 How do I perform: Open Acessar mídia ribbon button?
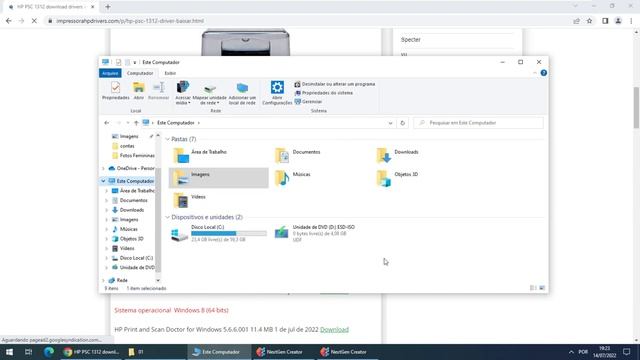tap(183, 93)
